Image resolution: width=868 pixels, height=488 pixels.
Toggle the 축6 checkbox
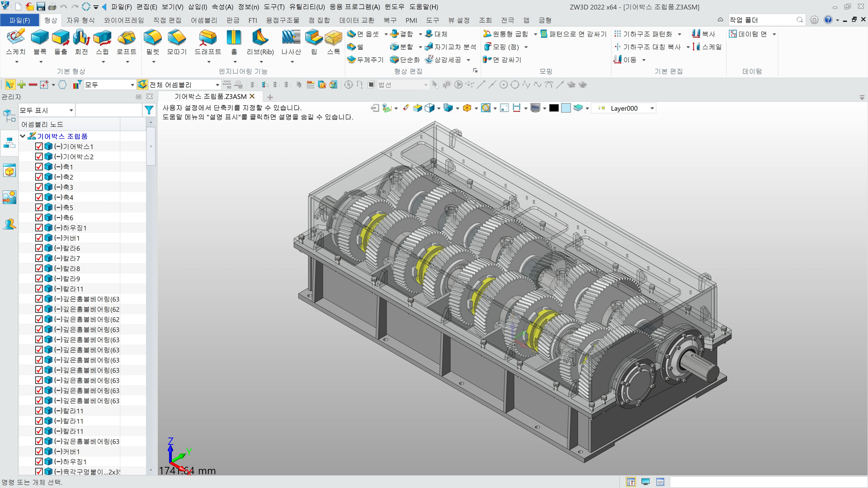(39, 218)
